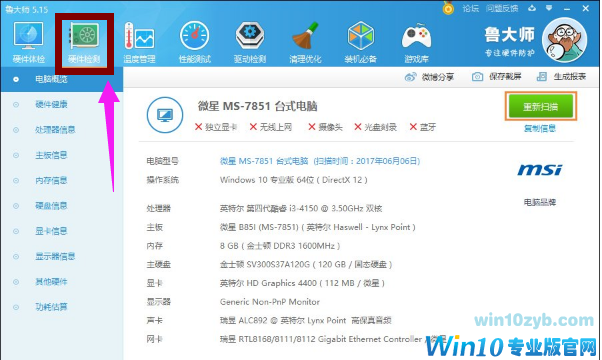Click 复制信息 copy info link
602x360 pixels.
point(540,128)
